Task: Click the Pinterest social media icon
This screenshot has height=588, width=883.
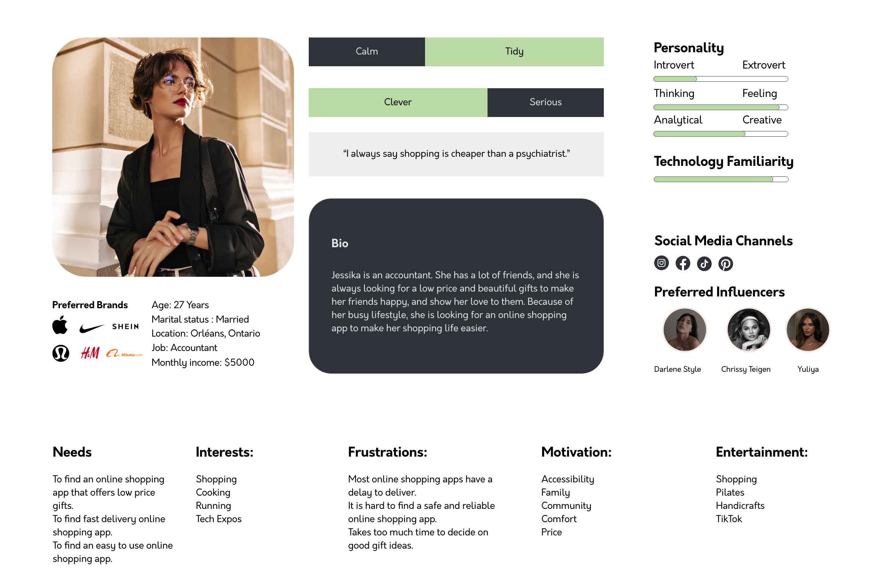Action: (x=725, y=264)
